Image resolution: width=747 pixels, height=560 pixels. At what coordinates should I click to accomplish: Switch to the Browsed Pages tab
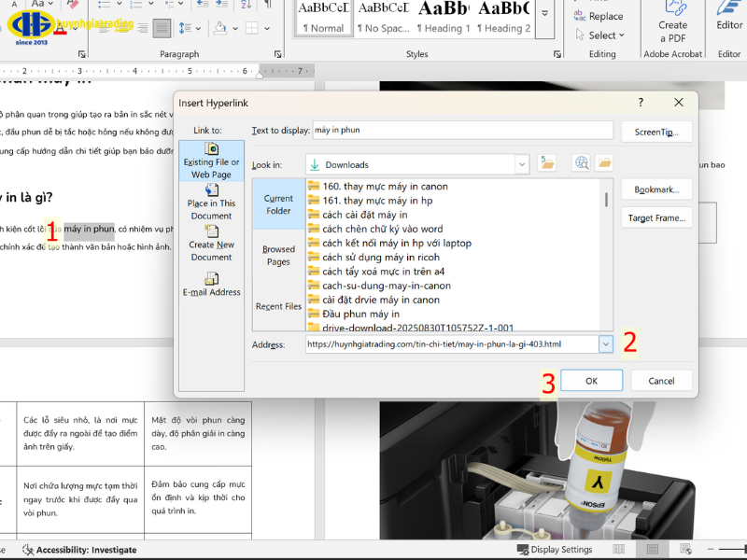point(278,255)
